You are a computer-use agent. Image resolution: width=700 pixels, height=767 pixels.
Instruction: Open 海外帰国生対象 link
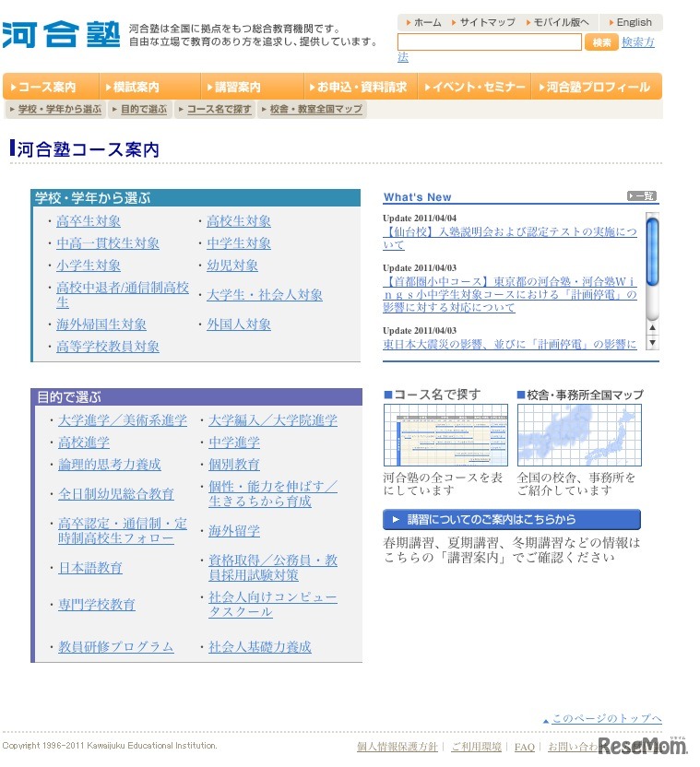pyautogui.click(x=101, y=324)
